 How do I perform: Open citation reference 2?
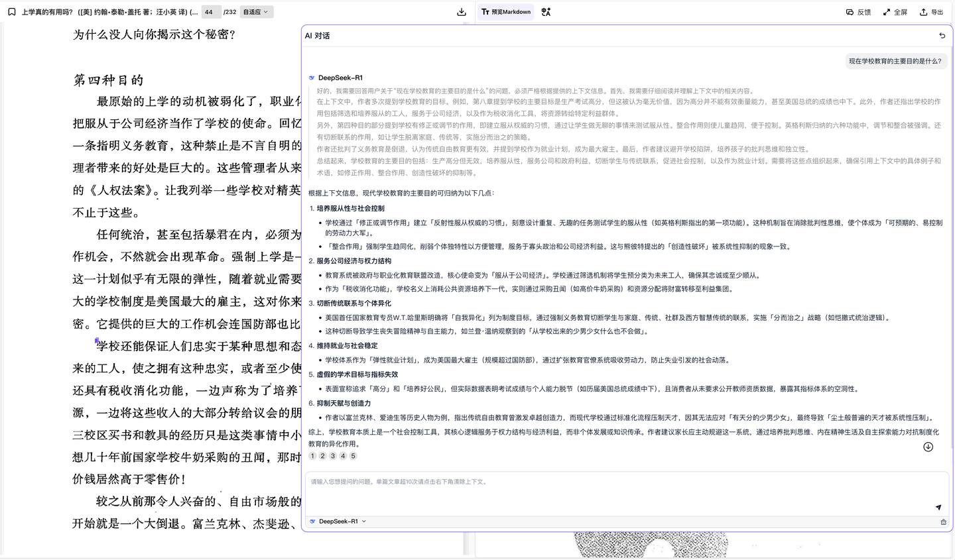tap(322, 456)
